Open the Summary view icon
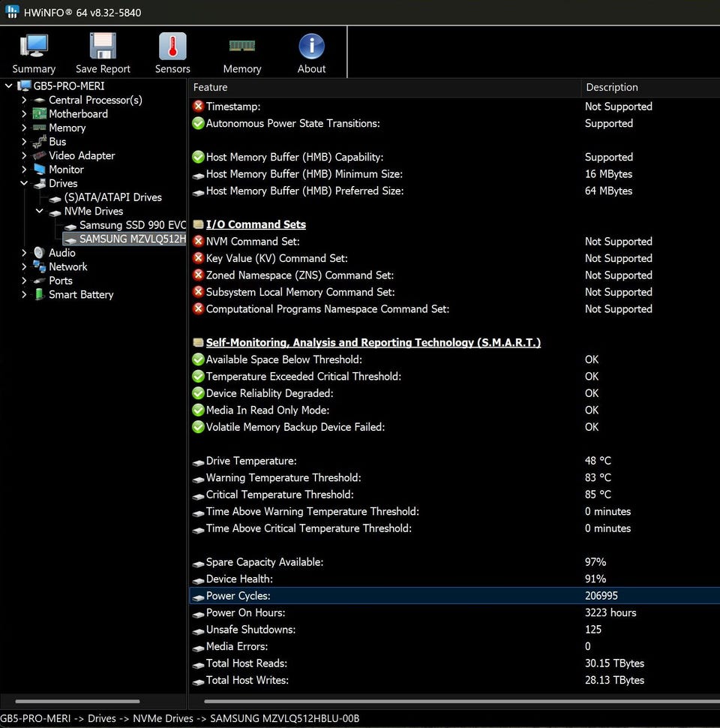 click(x=34, y=47)
